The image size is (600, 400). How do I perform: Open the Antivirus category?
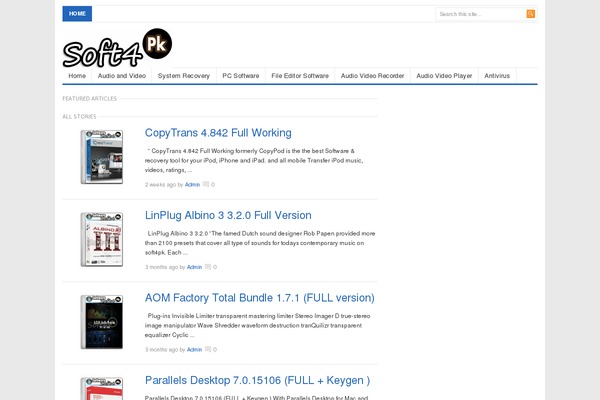click(497, 76)
